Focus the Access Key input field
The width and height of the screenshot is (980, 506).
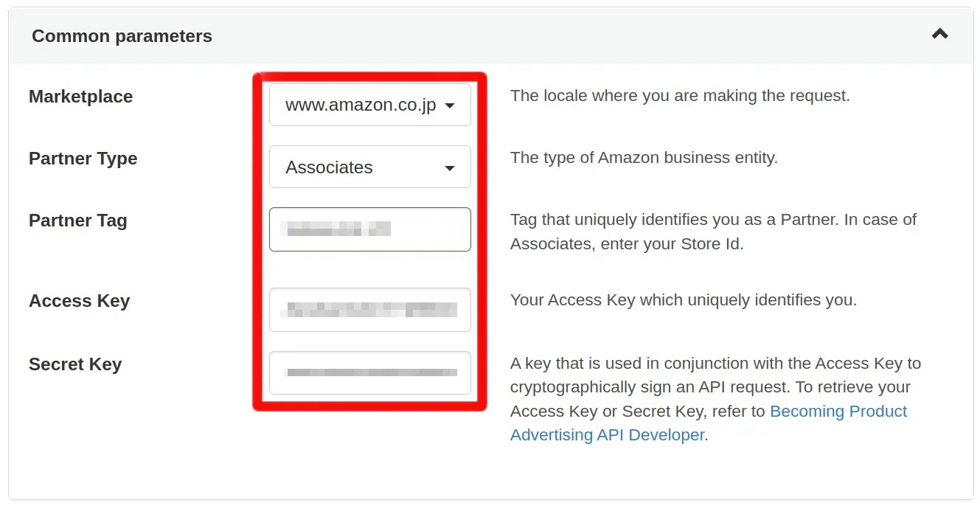(x=369, y=310)
